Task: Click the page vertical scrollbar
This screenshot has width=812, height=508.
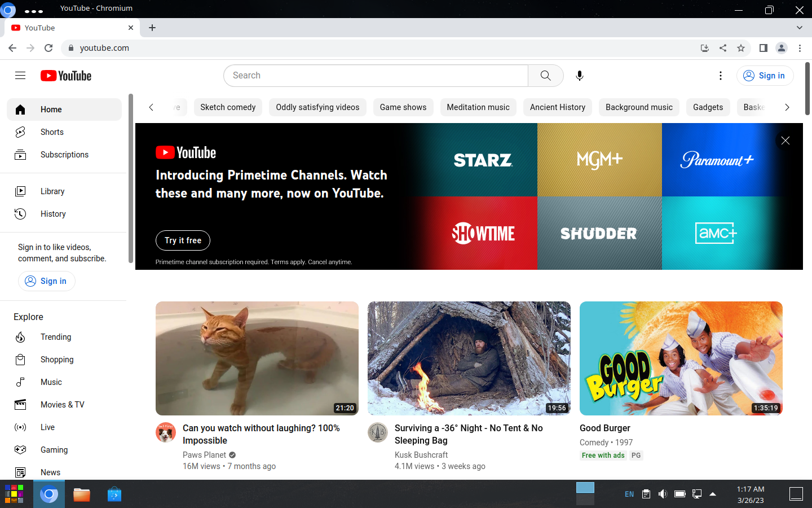Action: point(807,89)
